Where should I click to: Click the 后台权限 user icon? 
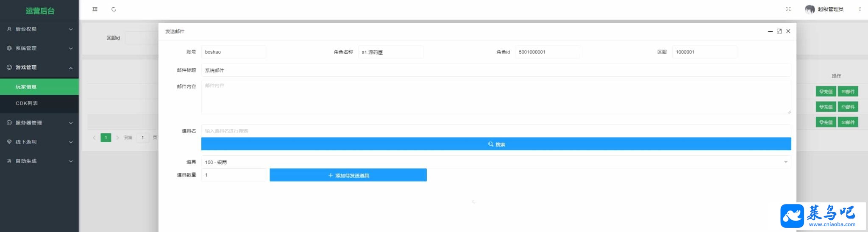point(9,29)
